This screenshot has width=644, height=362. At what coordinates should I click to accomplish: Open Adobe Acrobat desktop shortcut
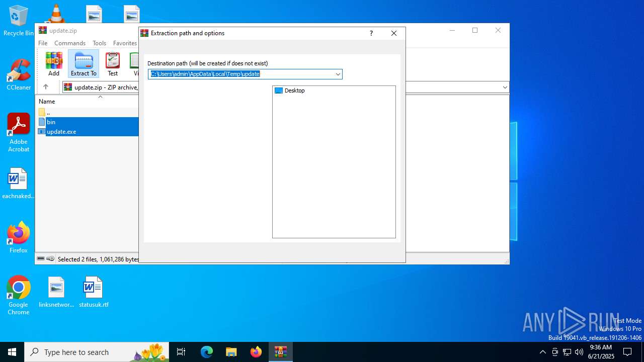pos(19,132)
